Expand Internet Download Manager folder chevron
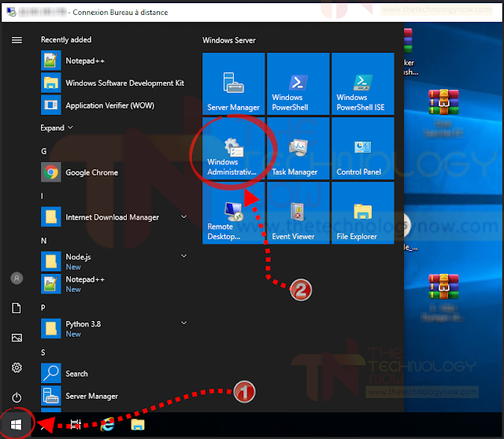Screen dimensions: 504x439 [183, 217]
